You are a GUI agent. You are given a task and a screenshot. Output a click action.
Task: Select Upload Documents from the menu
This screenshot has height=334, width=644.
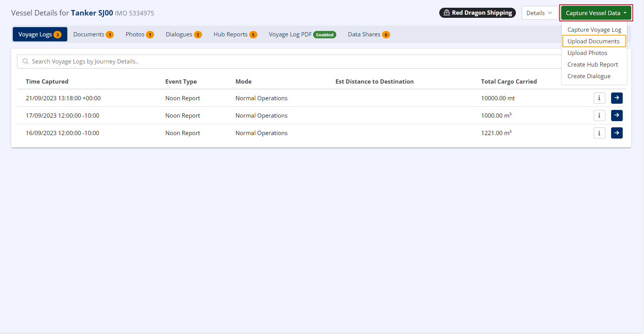click(x=593, y=41)
